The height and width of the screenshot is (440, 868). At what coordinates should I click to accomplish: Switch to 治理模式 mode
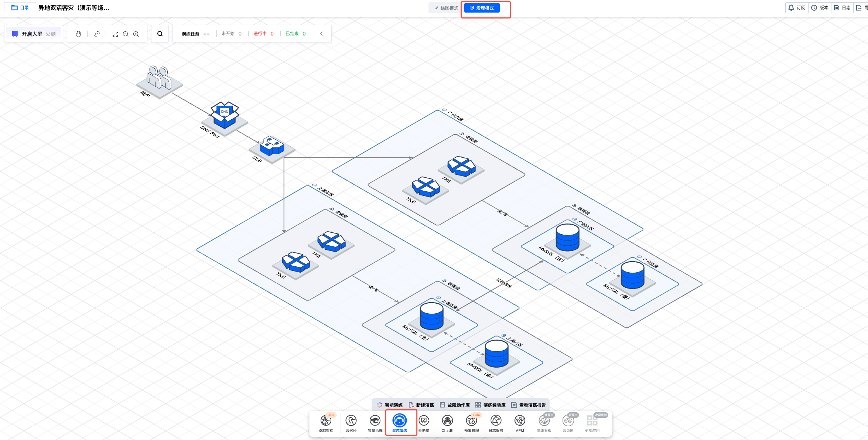(x=482, y=8)
